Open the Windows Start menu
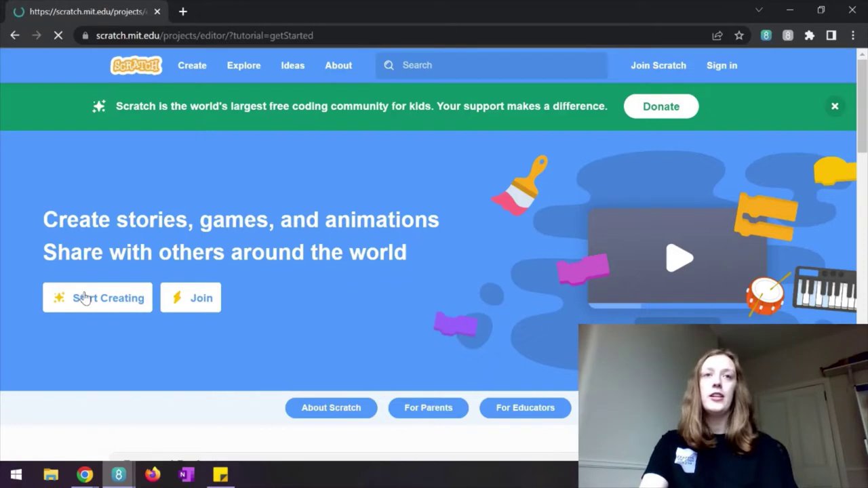 (x=16, y=474)
